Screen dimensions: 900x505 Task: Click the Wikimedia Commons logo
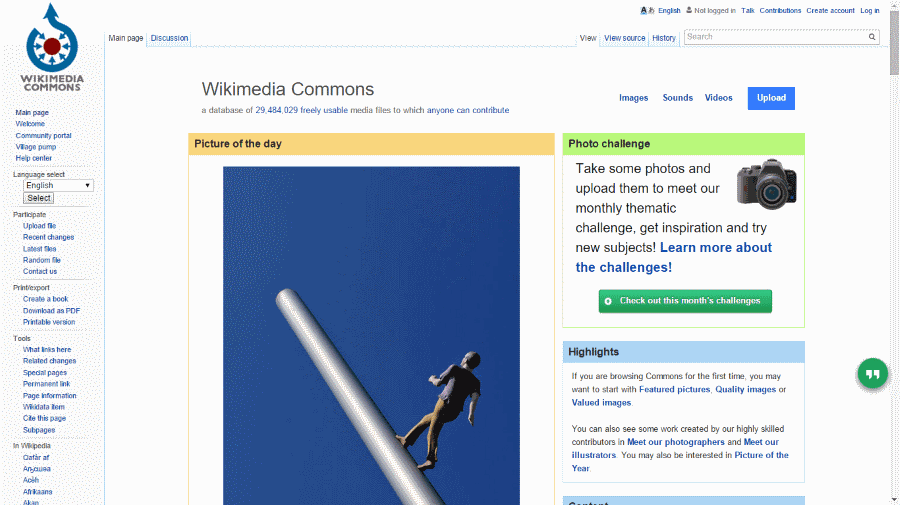[x=52, y=48]
